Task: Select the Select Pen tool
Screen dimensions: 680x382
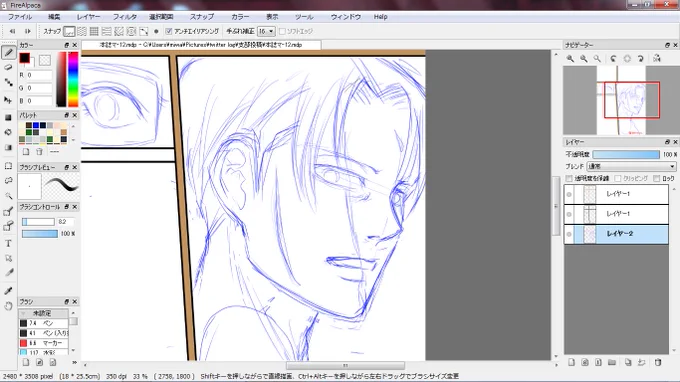Action: coord(8,211)
